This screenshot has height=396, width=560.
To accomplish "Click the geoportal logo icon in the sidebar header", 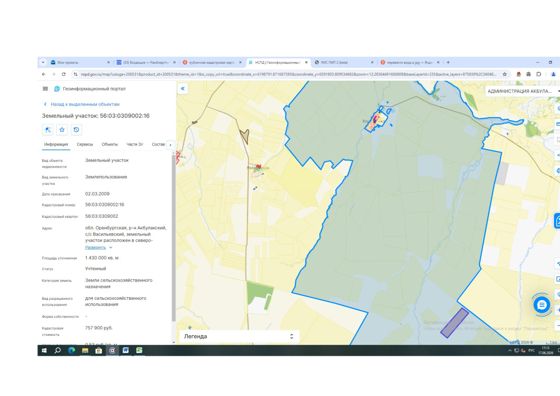I will [x=57, y=89].
